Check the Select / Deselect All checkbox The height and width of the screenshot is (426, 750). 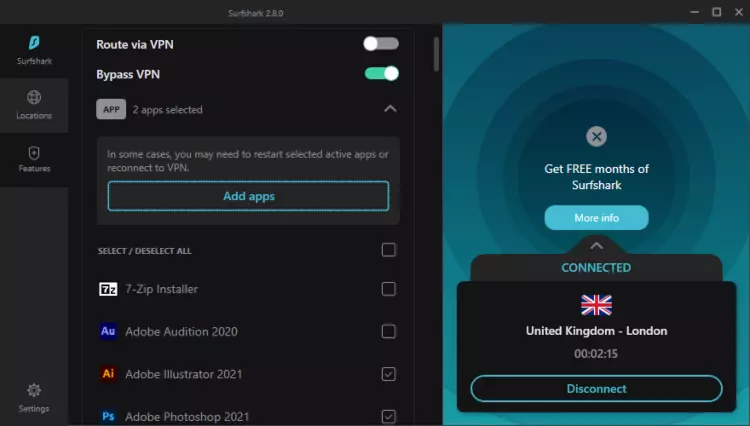(x=388, y=250)
